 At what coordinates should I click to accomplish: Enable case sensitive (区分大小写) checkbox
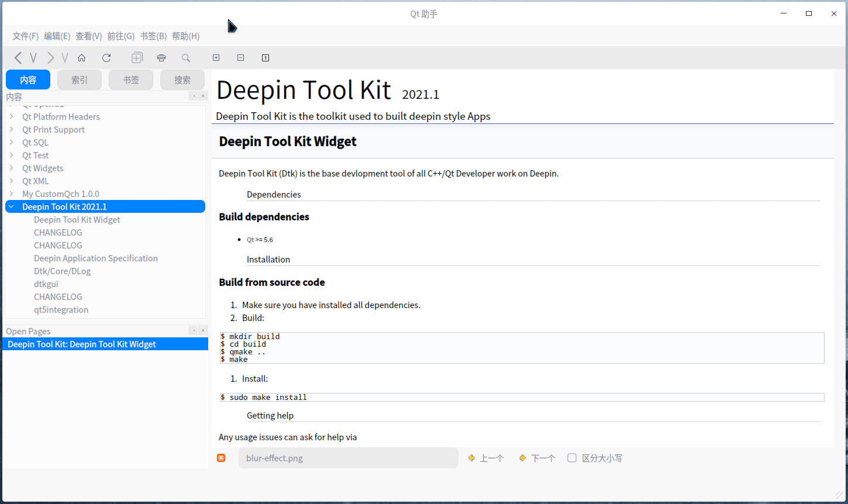point(572,458)
